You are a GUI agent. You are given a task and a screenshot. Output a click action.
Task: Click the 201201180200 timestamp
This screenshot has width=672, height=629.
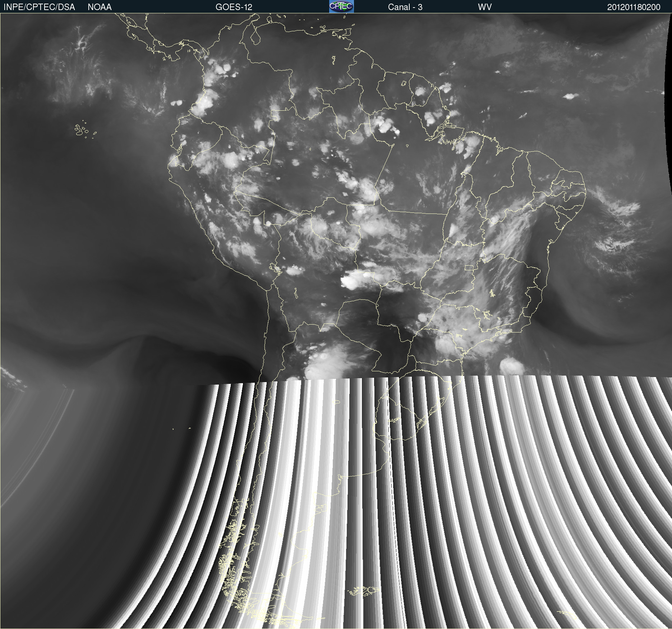[x=634, y=7]
